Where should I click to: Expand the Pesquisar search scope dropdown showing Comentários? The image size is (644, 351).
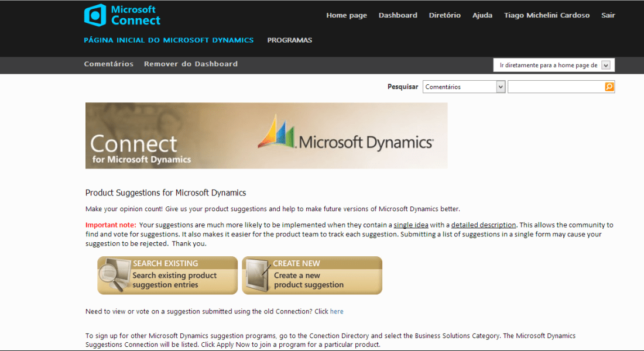click(x=463, y=86)
